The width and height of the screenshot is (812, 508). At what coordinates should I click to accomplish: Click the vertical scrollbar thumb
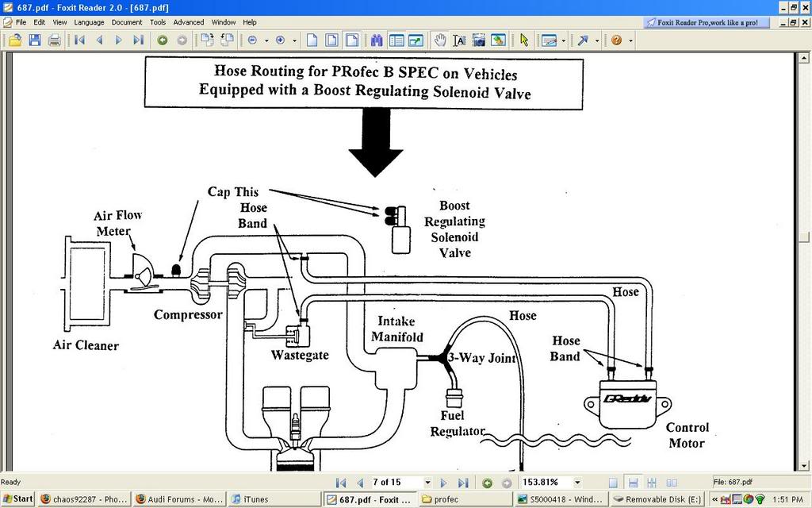click(804, 237)
